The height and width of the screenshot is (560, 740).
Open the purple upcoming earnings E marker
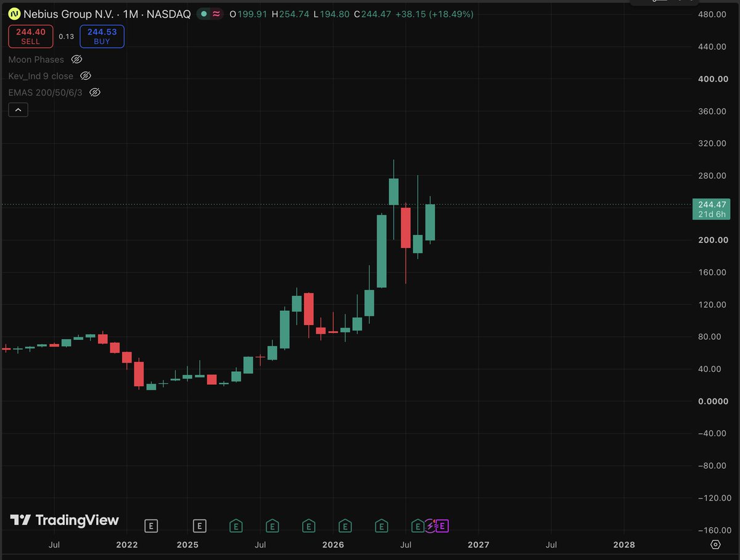point(443,526)
